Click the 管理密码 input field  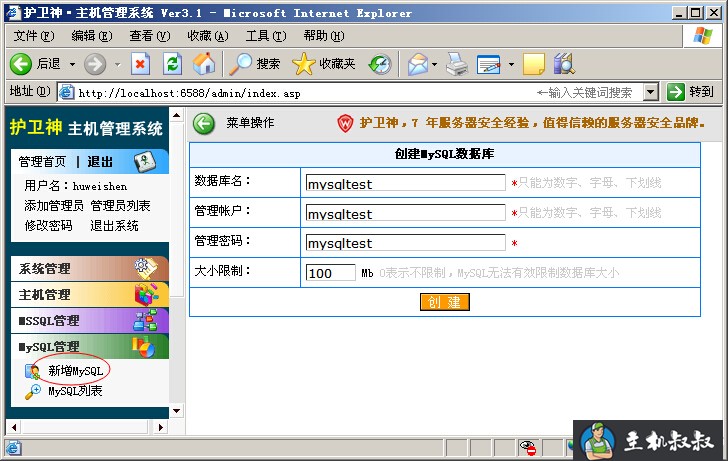(x=405, y=242)
